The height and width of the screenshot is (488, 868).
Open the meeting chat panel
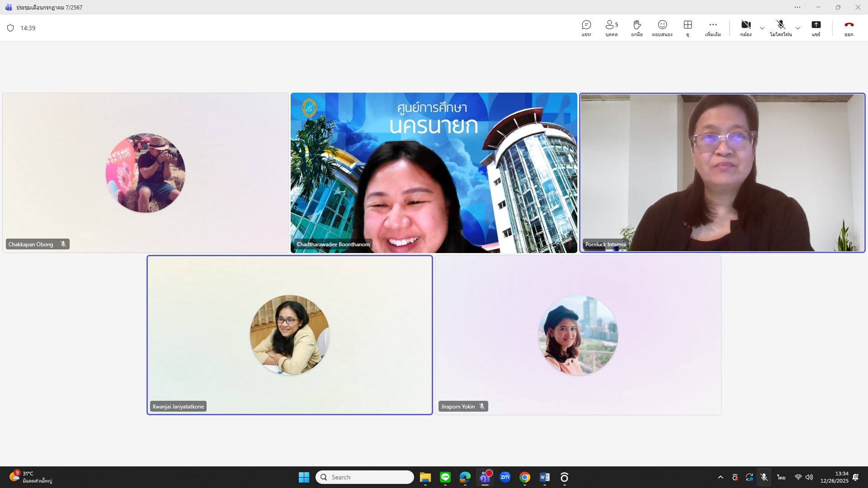pos(586,28)
